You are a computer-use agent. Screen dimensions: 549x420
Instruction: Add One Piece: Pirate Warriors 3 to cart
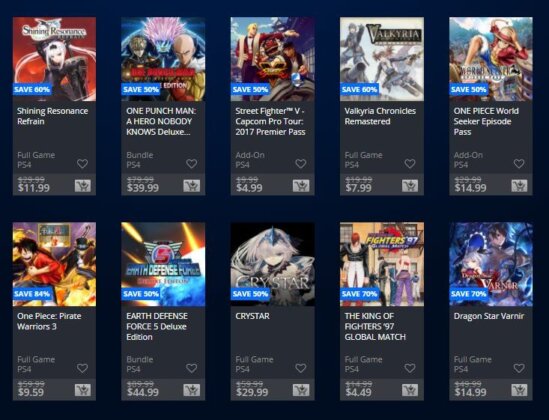(83, 390)
